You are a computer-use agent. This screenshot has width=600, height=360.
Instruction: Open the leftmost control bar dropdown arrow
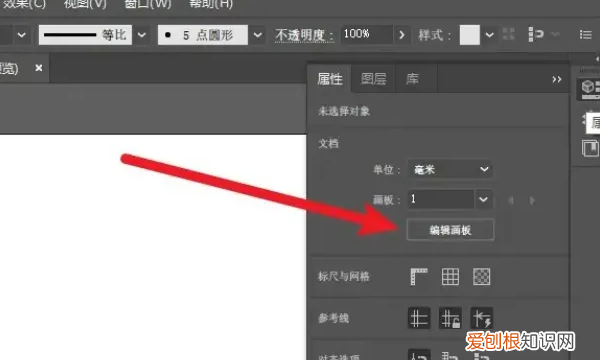coord(22,35)
